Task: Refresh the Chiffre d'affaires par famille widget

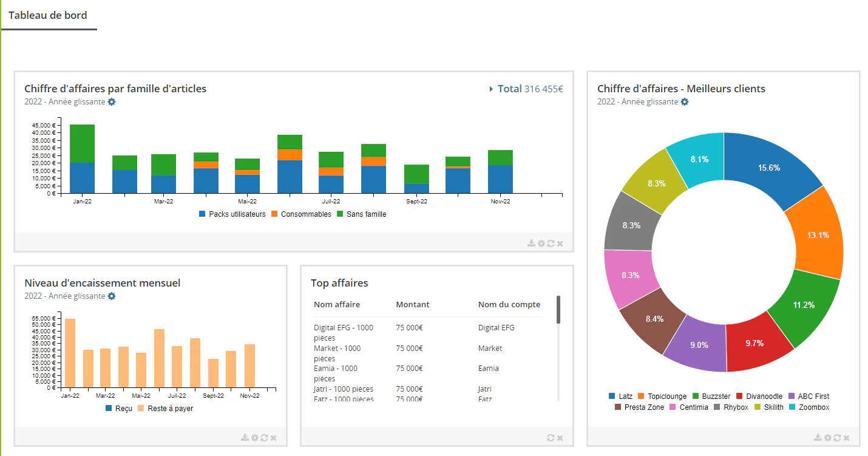Action: point(551,243)
